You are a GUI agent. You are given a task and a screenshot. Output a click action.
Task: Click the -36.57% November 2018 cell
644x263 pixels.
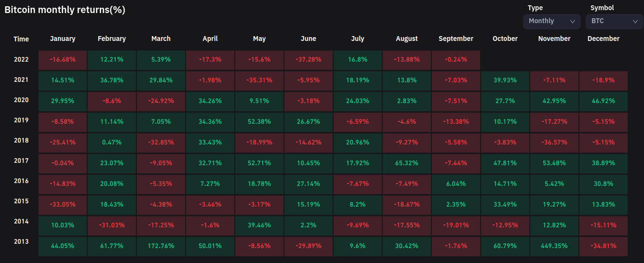click(554, 143)
